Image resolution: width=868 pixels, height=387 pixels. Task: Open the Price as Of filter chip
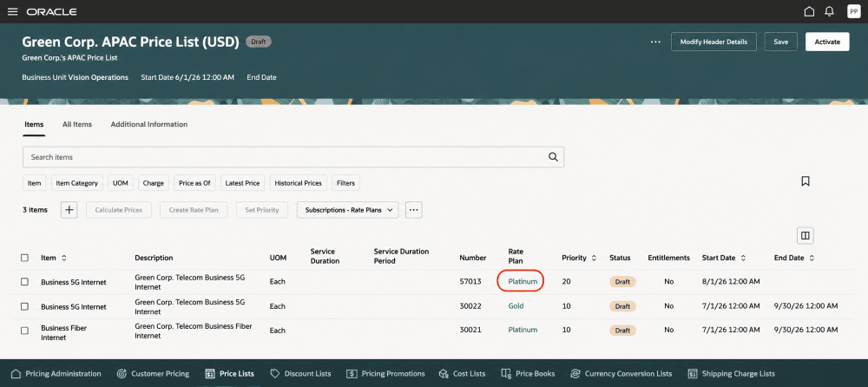click(194, 183)
